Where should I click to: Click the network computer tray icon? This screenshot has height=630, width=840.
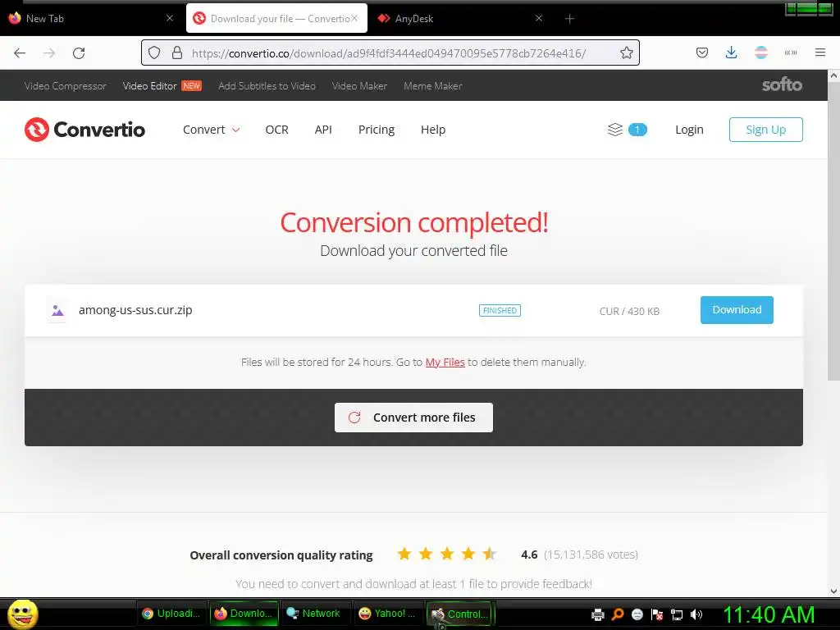click(677, 614)
